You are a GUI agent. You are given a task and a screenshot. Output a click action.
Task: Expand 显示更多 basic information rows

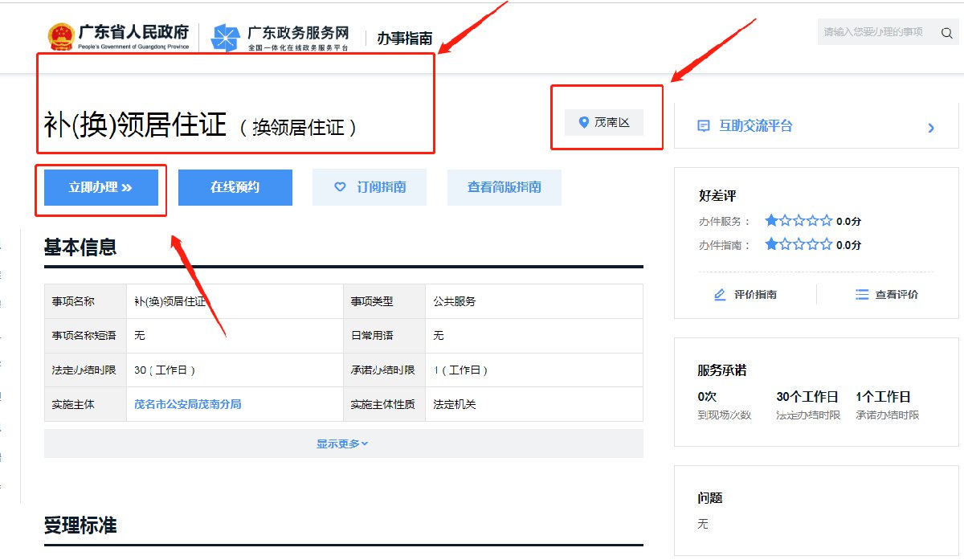(343, 444)
